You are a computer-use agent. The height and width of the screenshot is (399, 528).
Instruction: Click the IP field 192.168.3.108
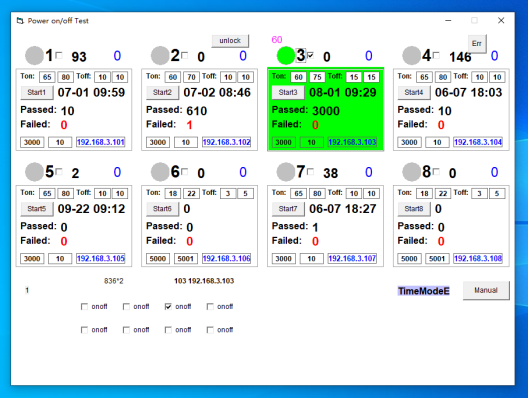pyautogui.click(x=478, y=259)
